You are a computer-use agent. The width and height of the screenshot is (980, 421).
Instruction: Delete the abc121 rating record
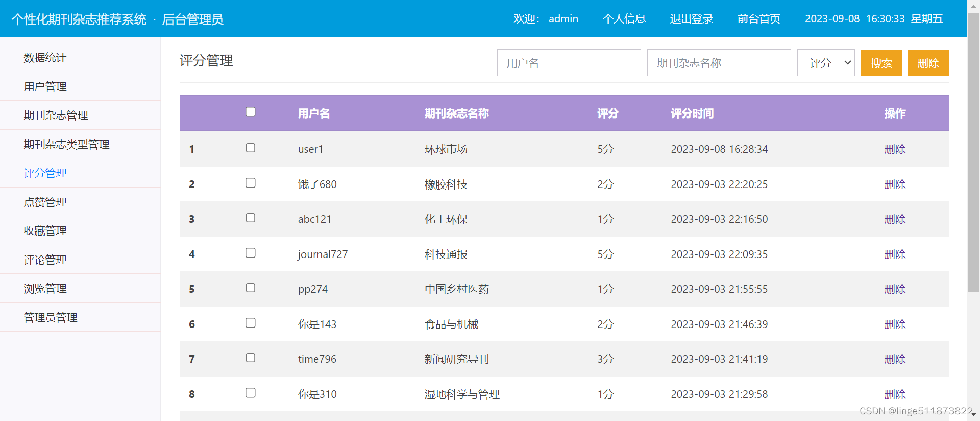pyautogui.click(x=895, y=219)
